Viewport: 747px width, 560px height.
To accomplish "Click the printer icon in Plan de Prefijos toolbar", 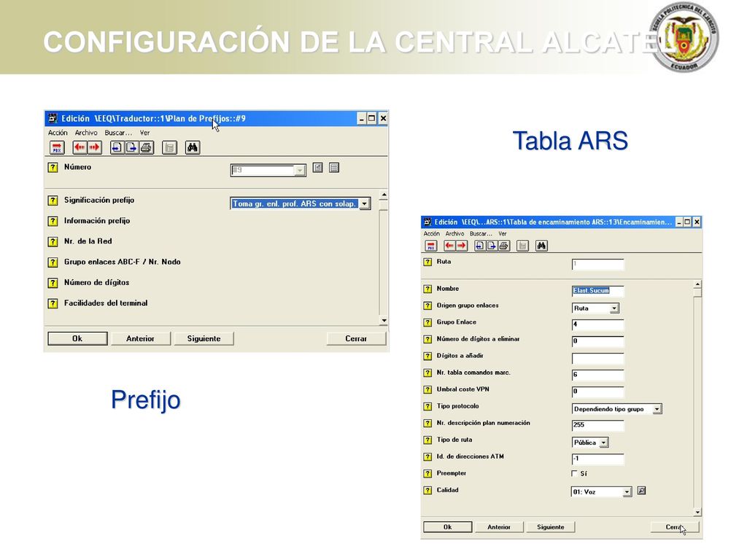I will click(146, 147).
